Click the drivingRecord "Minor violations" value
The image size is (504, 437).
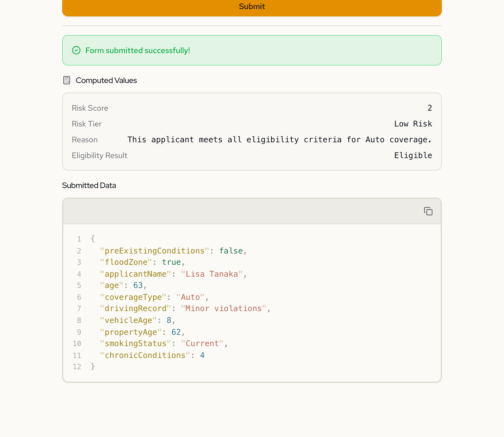point(223,309)
